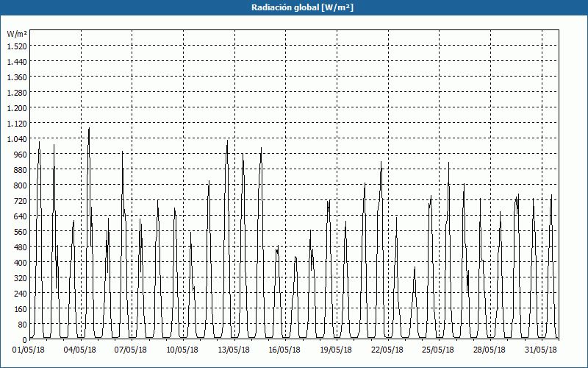Click the 560 y-axis label

click(x=21, y=232)
